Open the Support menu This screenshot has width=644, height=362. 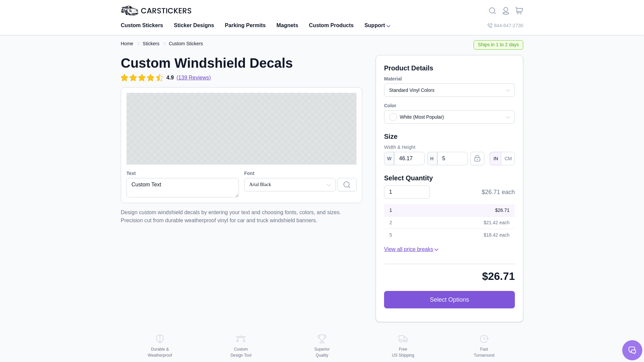377,25
